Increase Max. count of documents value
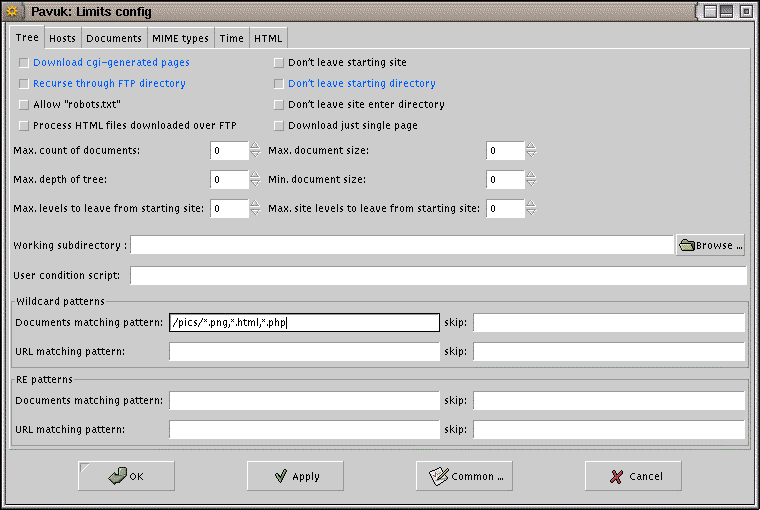 point(255,146)
